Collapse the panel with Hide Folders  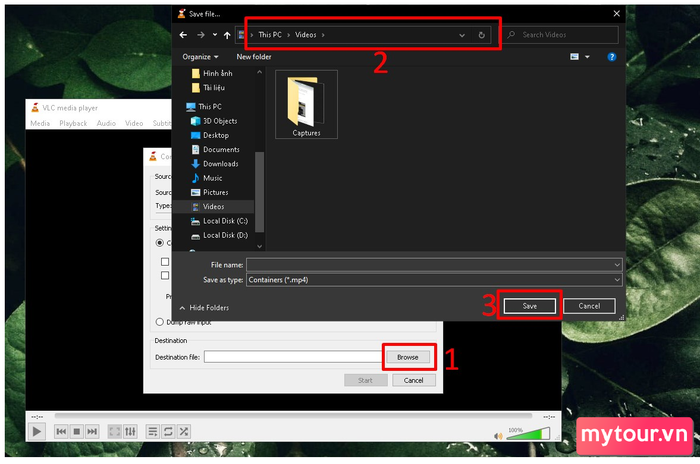click(x=204, y=307)
